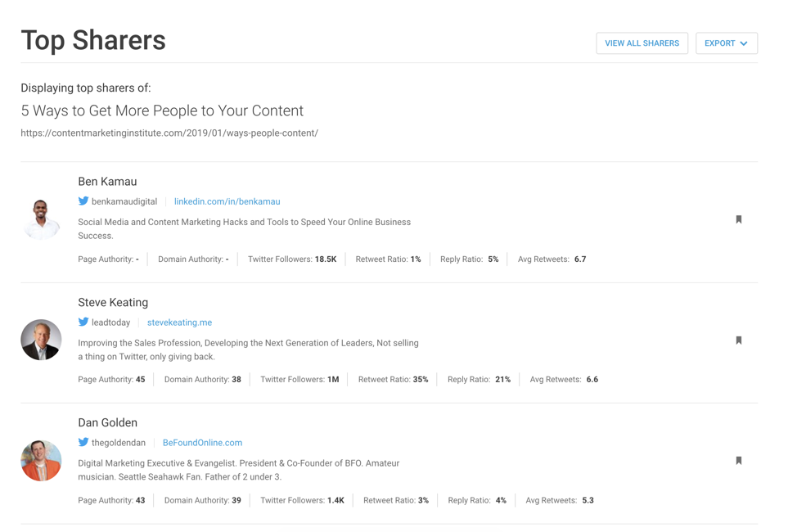This screenshot has width=797, height=532.
Task: Open Dan Golden's profile photo
Action: coord(41,460)
